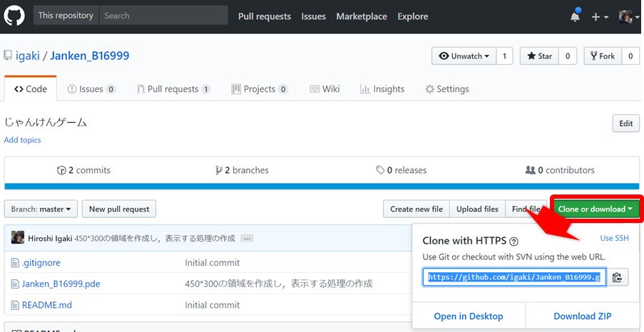The width and height of the screenshot is (644, 332).
Task: Click Edit description button
Action: point(626,123)
